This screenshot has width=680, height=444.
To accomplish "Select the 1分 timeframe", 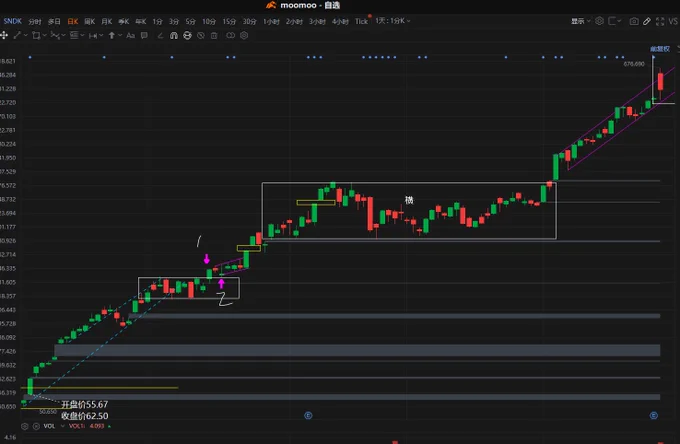I will click(x=157, y=22).
